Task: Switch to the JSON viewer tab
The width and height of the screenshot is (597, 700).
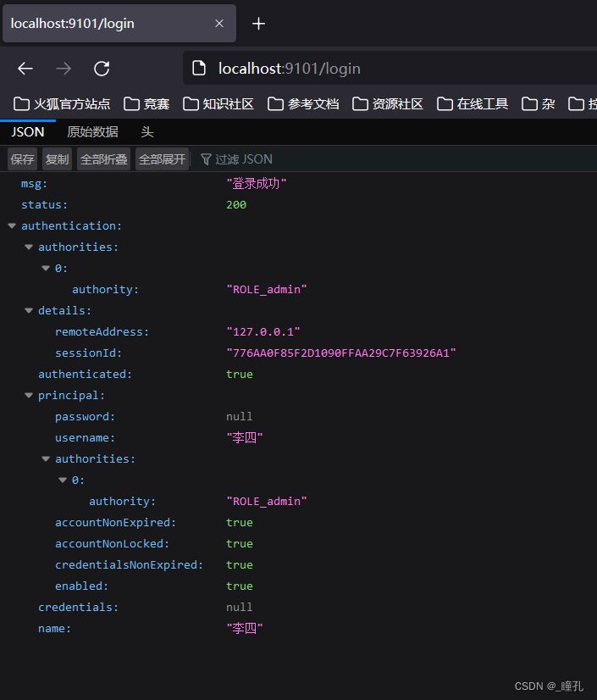Action: click(28, 132)
